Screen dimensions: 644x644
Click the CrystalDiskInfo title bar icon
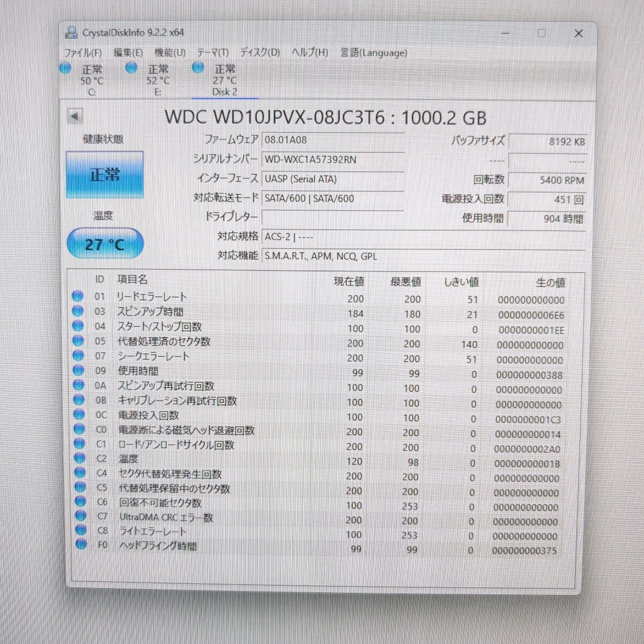tap(70, 32)
